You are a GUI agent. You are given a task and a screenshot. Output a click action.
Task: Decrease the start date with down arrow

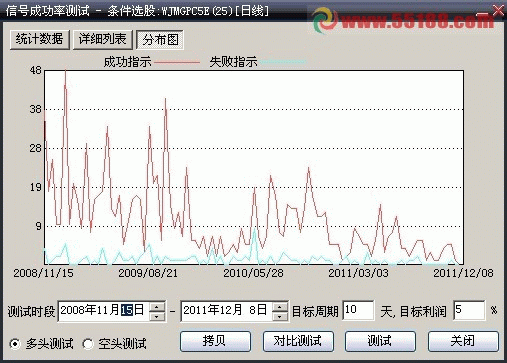click(x=157, y=316)
